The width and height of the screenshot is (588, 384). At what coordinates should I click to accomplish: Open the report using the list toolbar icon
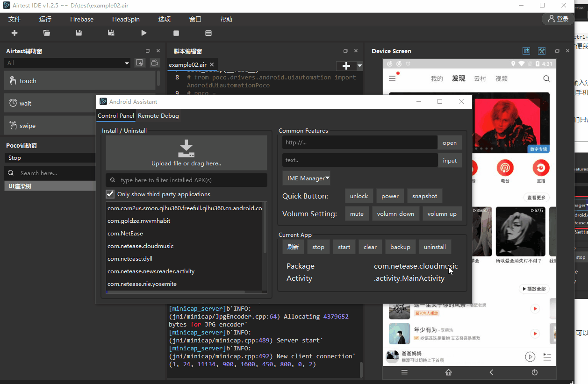click(208, 33)
